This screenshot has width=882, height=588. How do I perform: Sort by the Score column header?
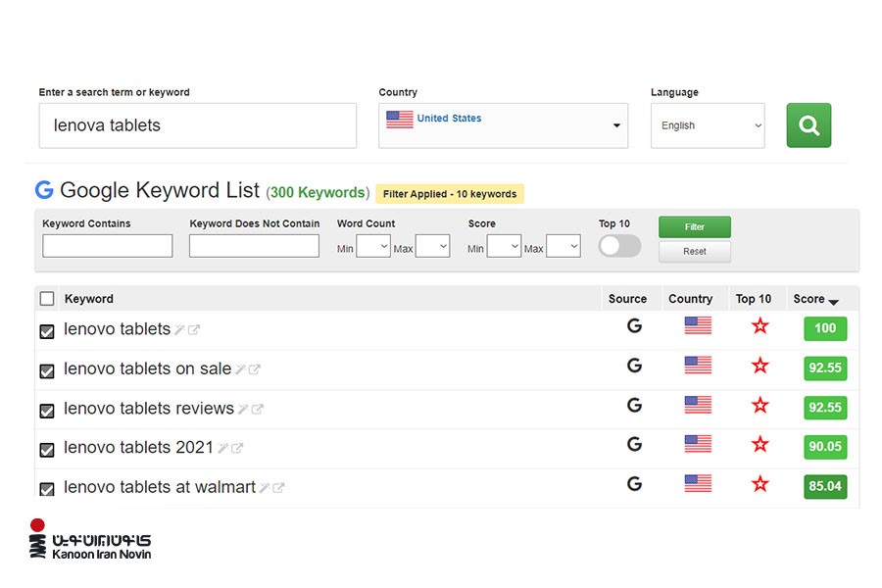pos(815,299)
